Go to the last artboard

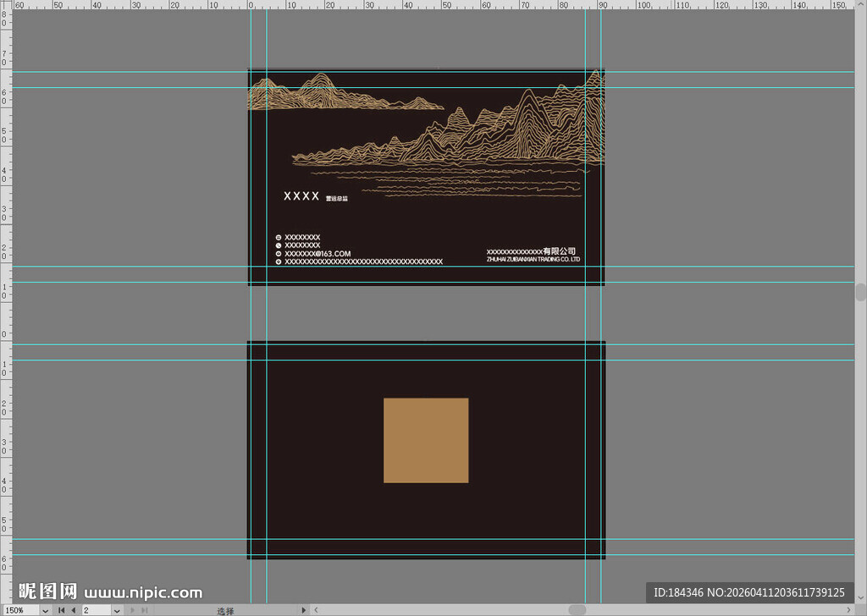click(x=144, y=610)
